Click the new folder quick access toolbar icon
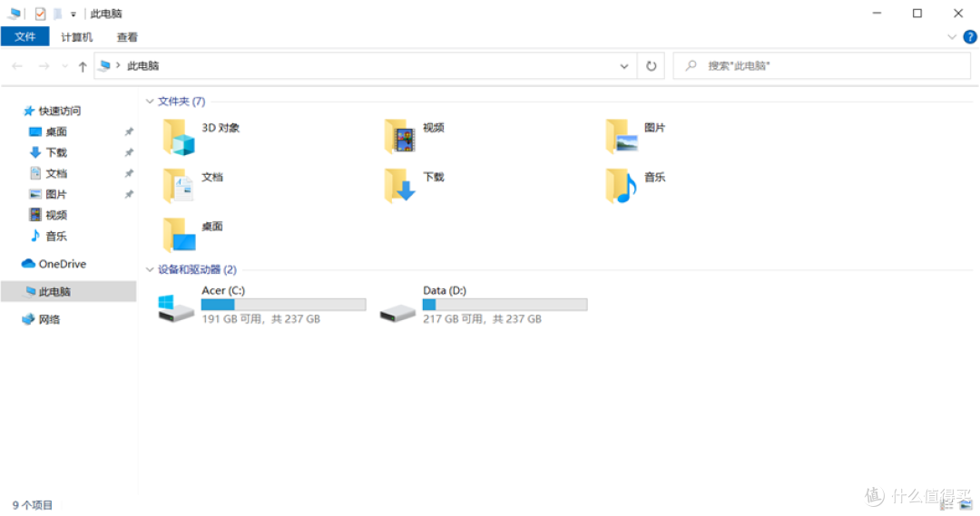Screen dimensions: 980x516 click(57, 13)
